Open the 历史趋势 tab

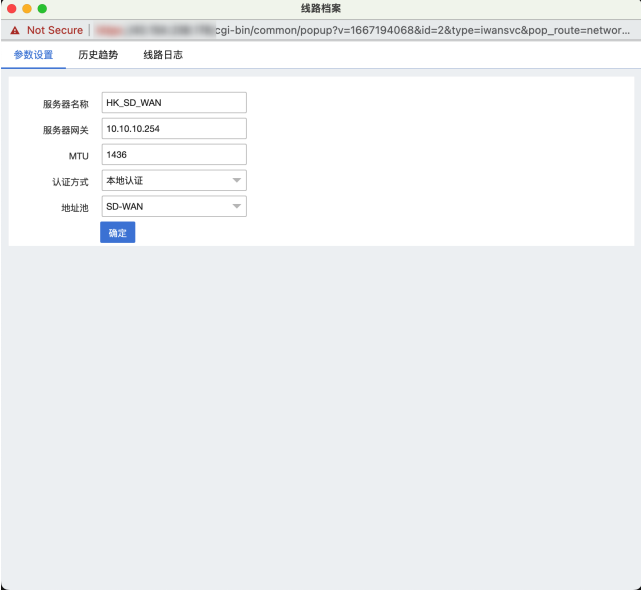click(98, 55)
